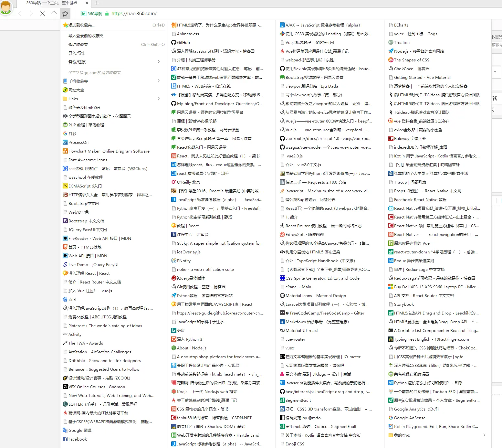Click the home button in toolbar
Viewport: 502px width, 448px height.
click(x=54, y=14)
